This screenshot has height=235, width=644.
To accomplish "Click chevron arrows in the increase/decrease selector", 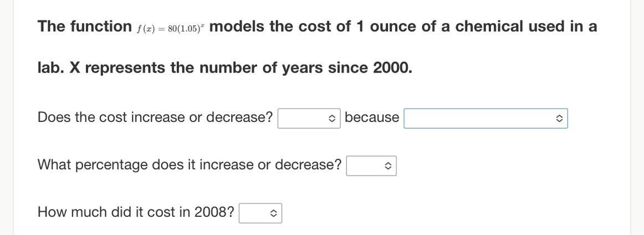I will tap(331, 118).
